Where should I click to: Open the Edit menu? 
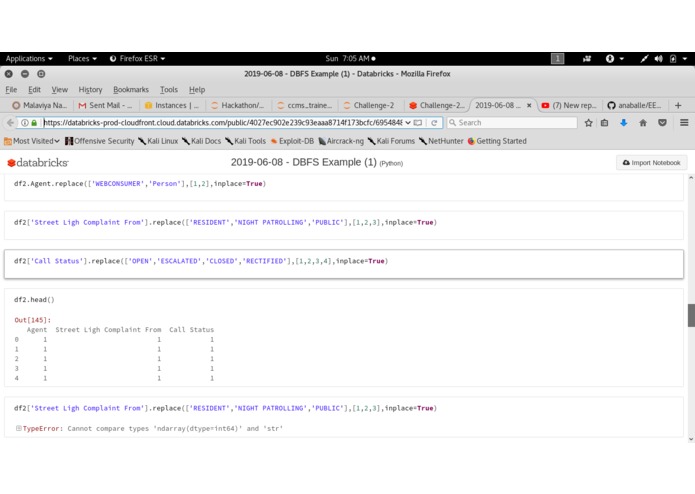point(34,89)
